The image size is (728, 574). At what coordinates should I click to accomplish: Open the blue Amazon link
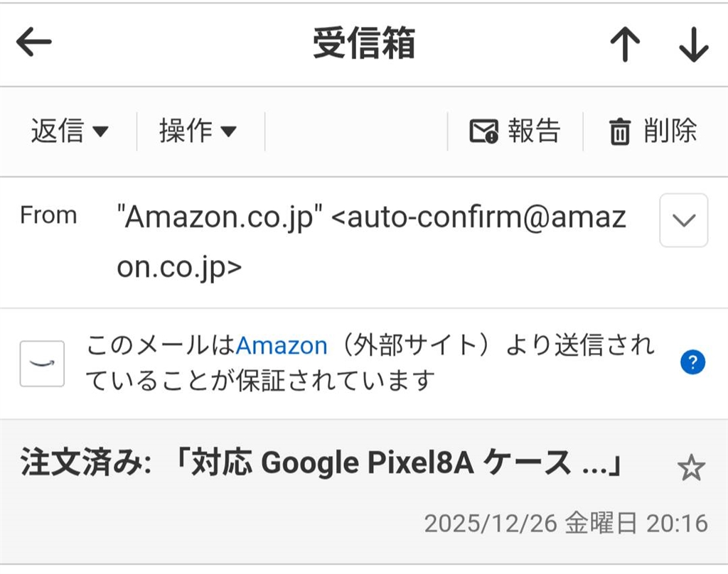pos(282,346)
